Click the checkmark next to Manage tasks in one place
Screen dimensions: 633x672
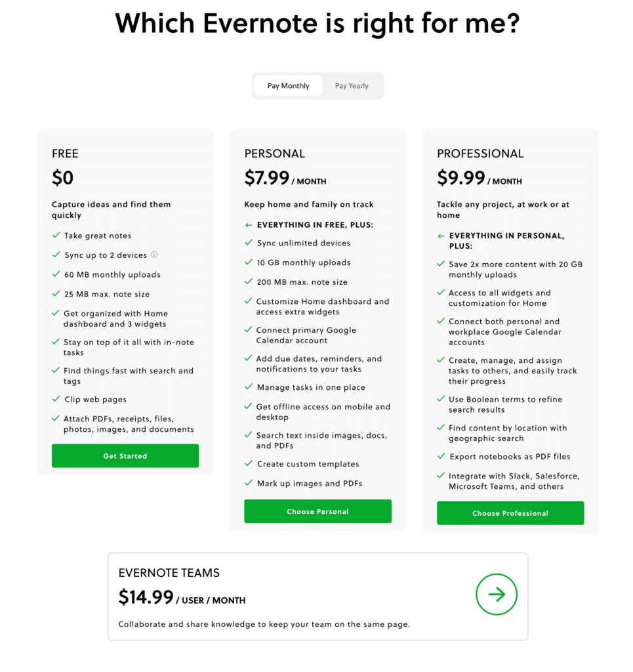(249, 387)
